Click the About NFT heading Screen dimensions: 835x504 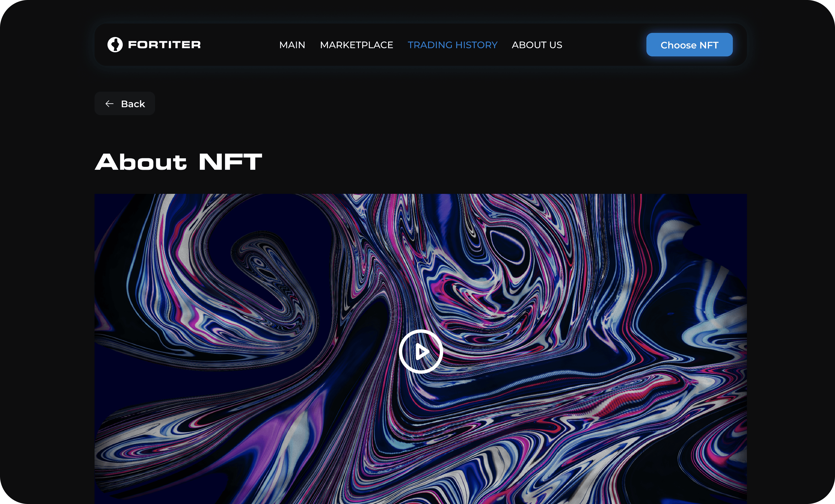pyautogui.click(x=178, y=162)
